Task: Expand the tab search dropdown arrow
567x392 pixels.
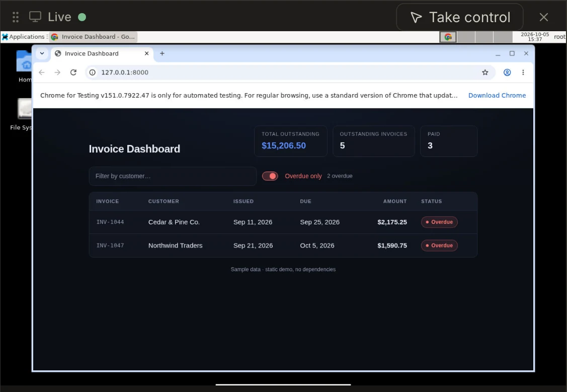Action: point(42,53)
